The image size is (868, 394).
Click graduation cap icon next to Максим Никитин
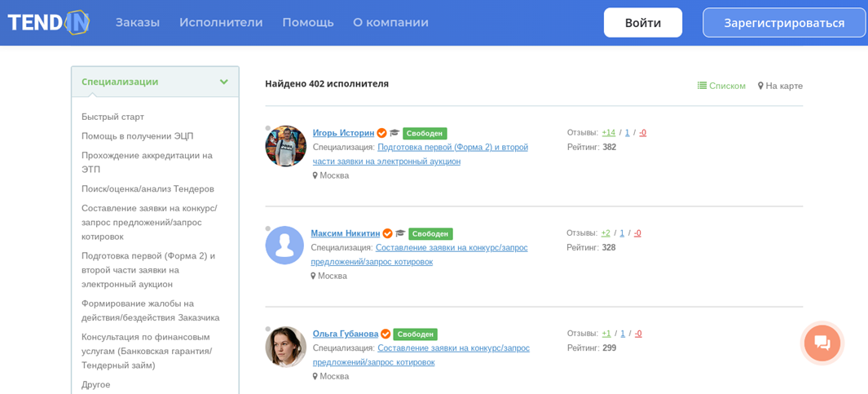pyautogui.click(x=401, y=233)
